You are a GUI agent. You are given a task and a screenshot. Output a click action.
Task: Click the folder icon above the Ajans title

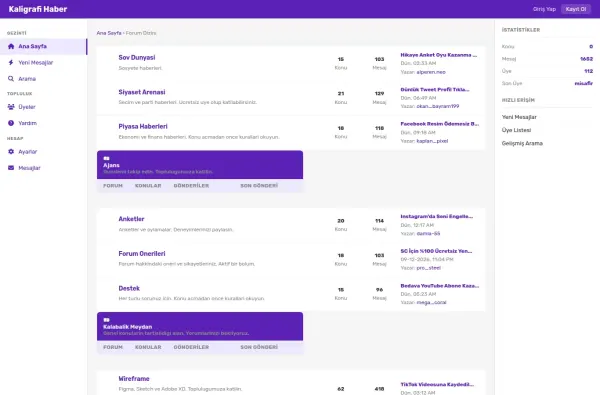click(106, 158)
